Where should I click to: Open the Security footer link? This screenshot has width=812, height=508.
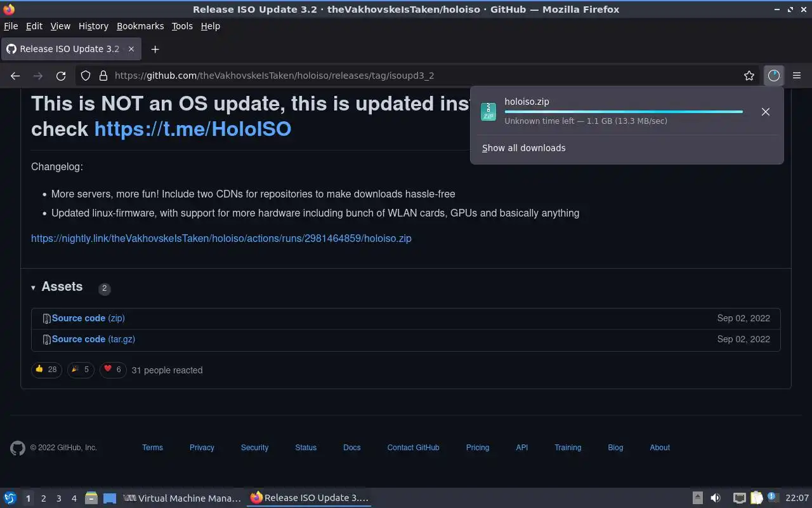tap(254, 448)
